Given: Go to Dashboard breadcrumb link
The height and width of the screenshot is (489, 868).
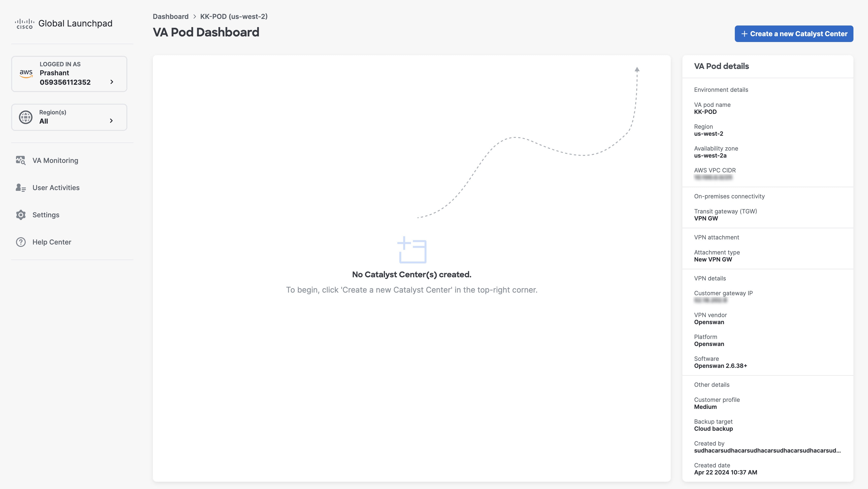Looking at the screenshot, I should pyautogui.click(x=171, y=17).
